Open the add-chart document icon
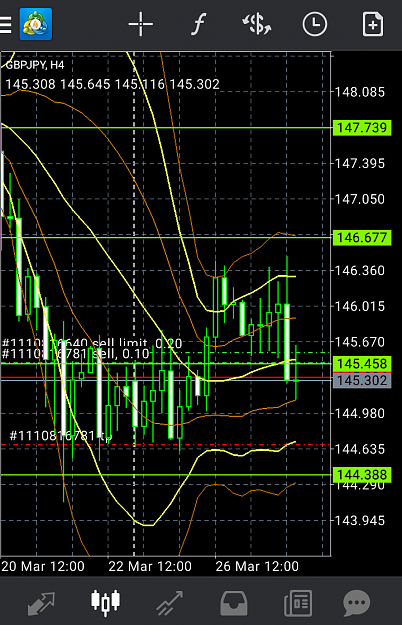The image size is (402, 625). coord(373,24)
